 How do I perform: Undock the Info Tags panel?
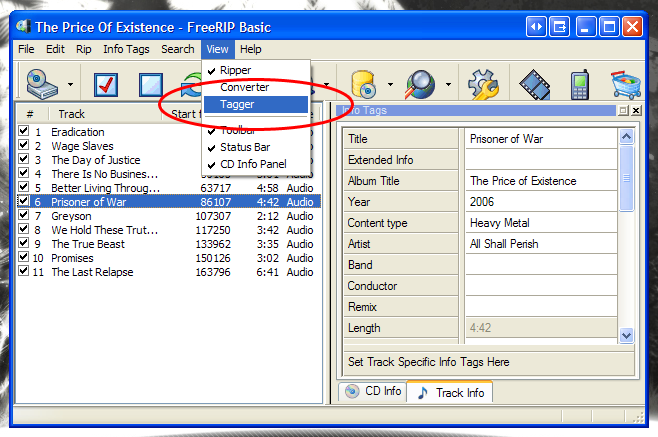point(623,110)
